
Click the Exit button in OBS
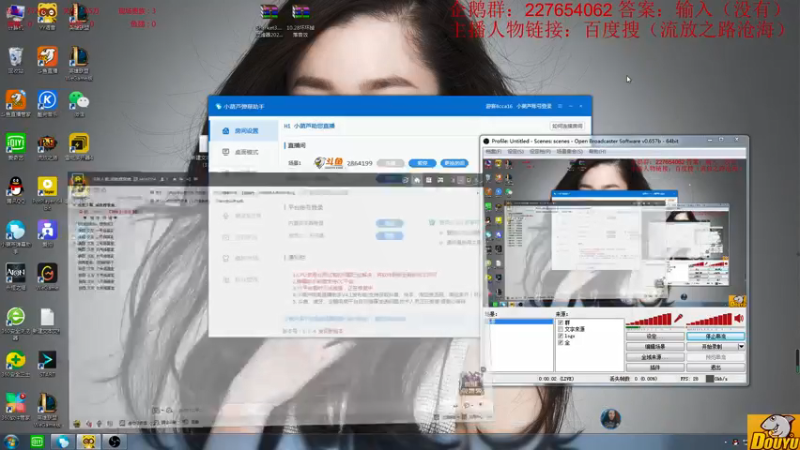tap(715, 367)
